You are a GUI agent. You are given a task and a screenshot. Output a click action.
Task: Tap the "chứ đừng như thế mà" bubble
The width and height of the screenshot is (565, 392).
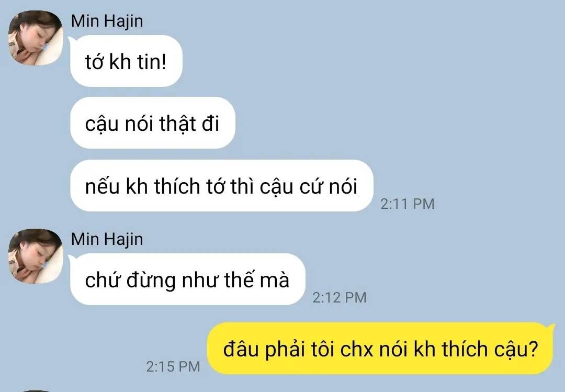[x=187, y=279]
